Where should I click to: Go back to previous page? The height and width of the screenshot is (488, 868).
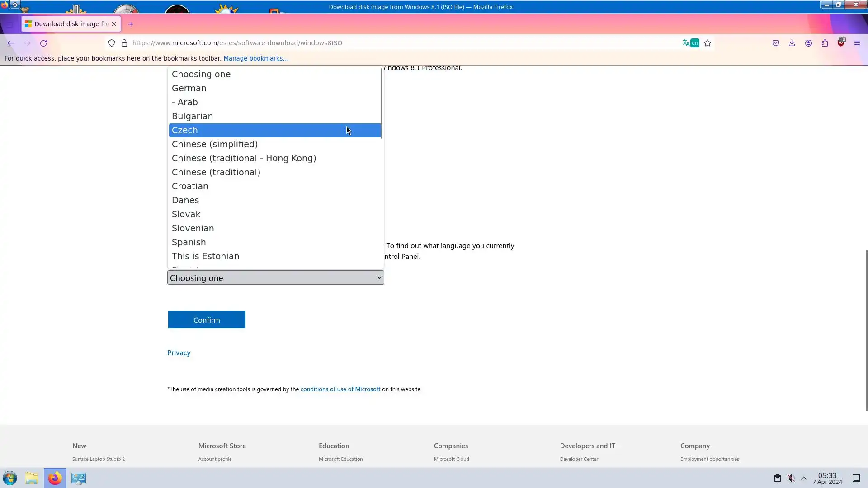coord(11,43)
